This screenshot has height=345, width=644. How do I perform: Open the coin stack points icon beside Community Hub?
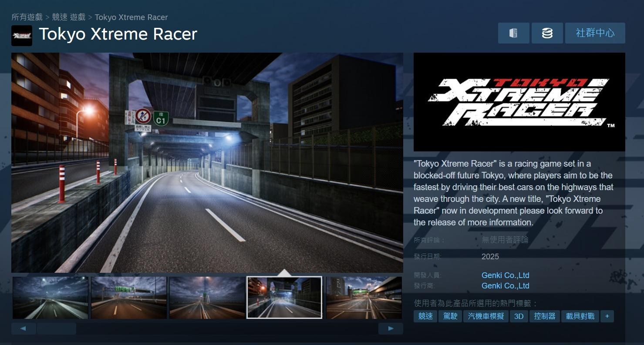[547, 33]
